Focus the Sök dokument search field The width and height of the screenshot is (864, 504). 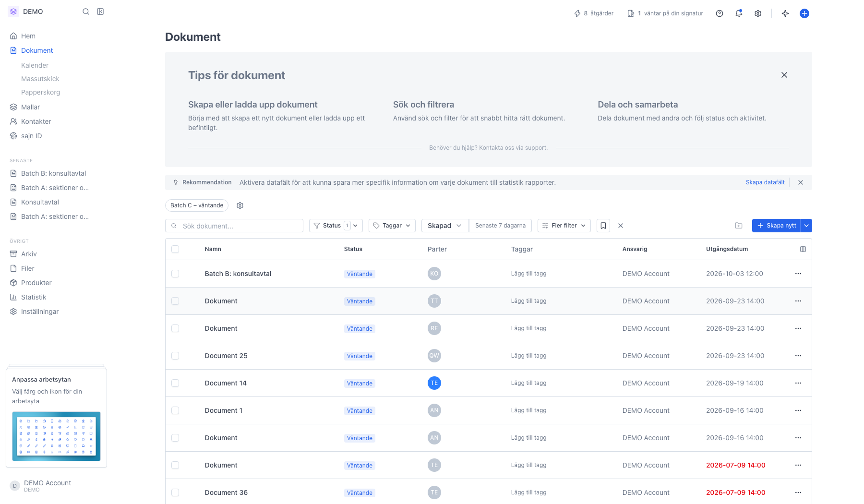pyautogui.click(x=234, y=226)
